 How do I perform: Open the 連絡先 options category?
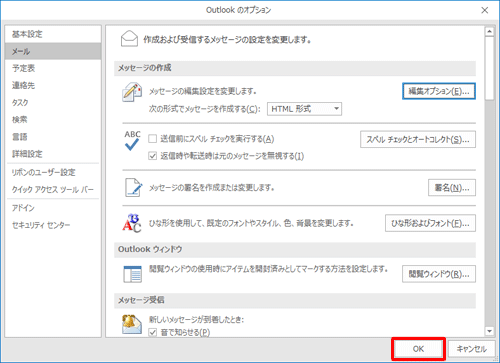pyautogui.click(x=53, y=85)
